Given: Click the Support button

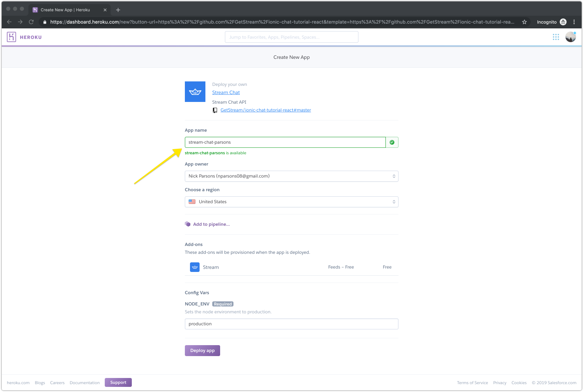Looking at the screenshot, I should tap(118, 382).
